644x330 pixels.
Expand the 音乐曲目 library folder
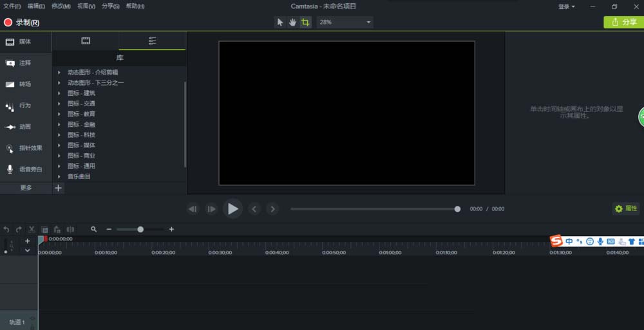pyautogui.click(x=59, y=176)
